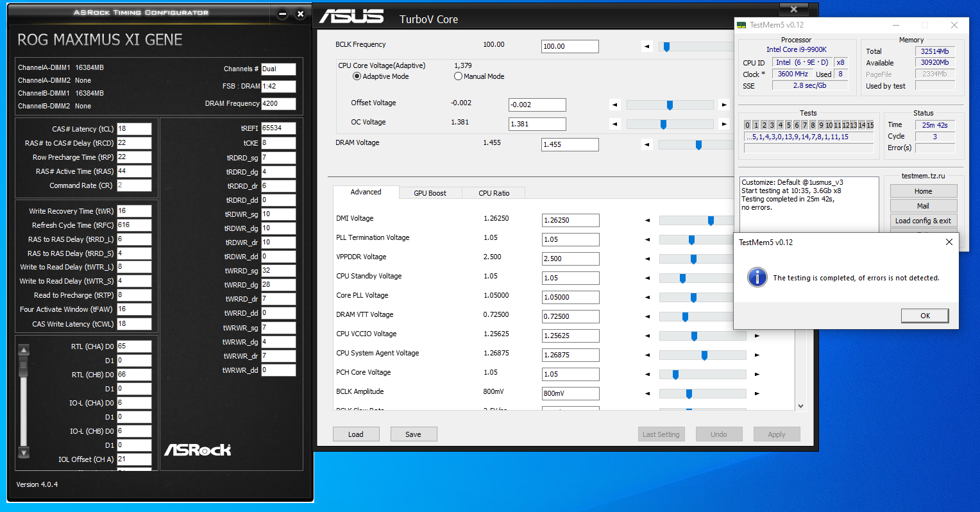Click the DMI Voltage decrease arrow
Viewport: 980px width, 512px height.
(648, 221)
